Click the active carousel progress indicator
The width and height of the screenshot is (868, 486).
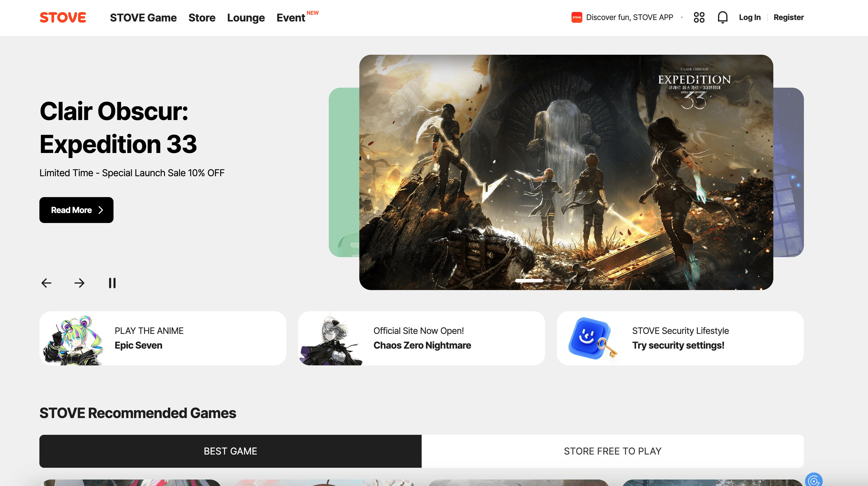[529, 281]
